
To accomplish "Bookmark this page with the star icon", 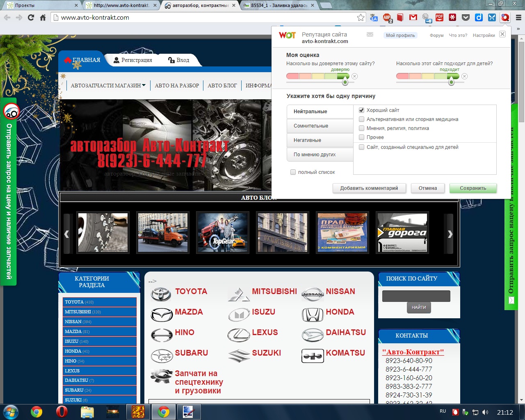I will pyautogui.click(x=361, y=18).
